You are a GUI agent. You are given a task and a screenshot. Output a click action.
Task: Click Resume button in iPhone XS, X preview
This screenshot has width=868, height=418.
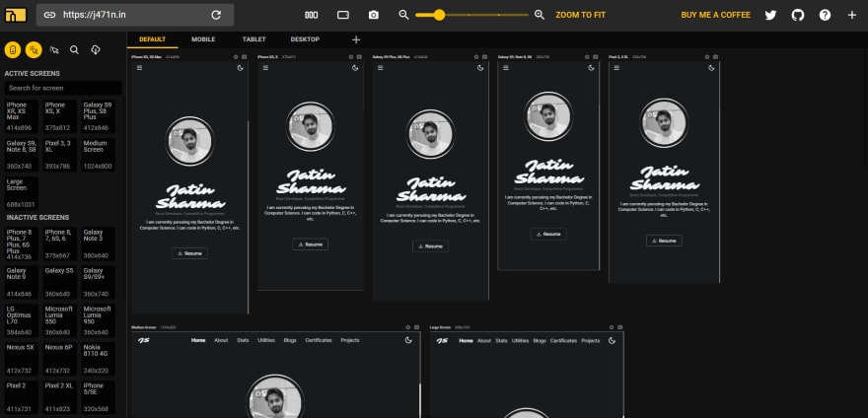point(310,244)
